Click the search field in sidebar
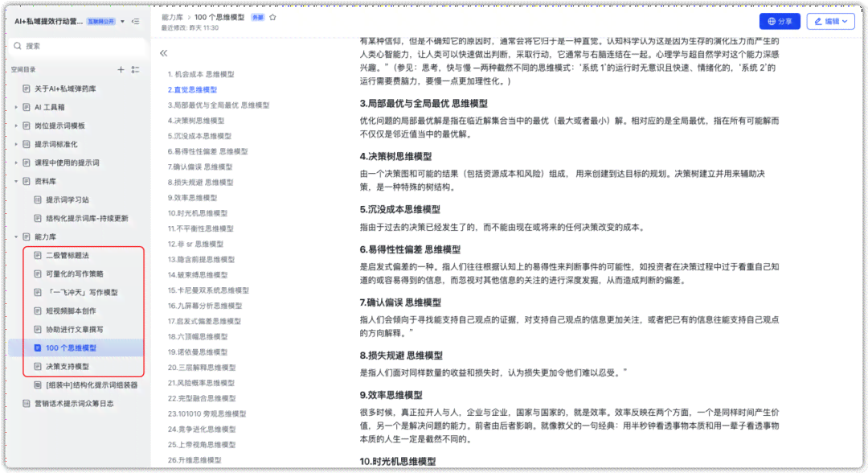 pos(77,46)
